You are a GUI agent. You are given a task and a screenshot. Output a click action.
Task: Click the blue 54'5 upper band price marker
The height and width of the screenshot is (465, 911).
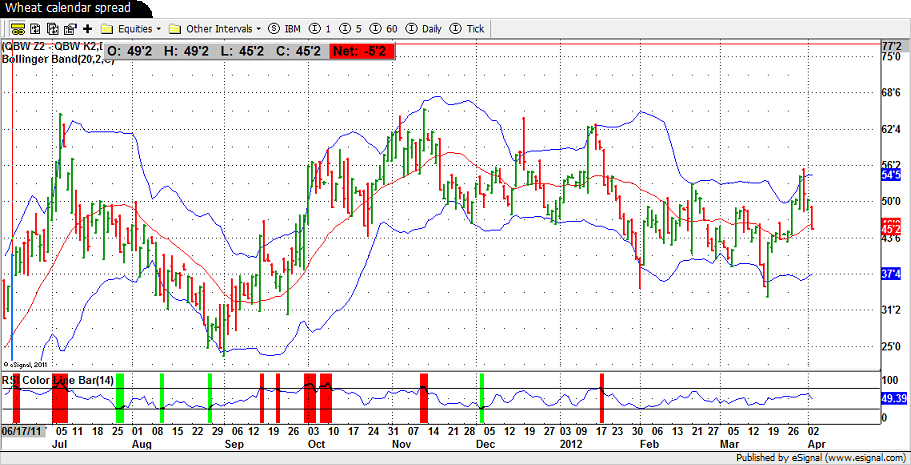(x=892, y=175)
